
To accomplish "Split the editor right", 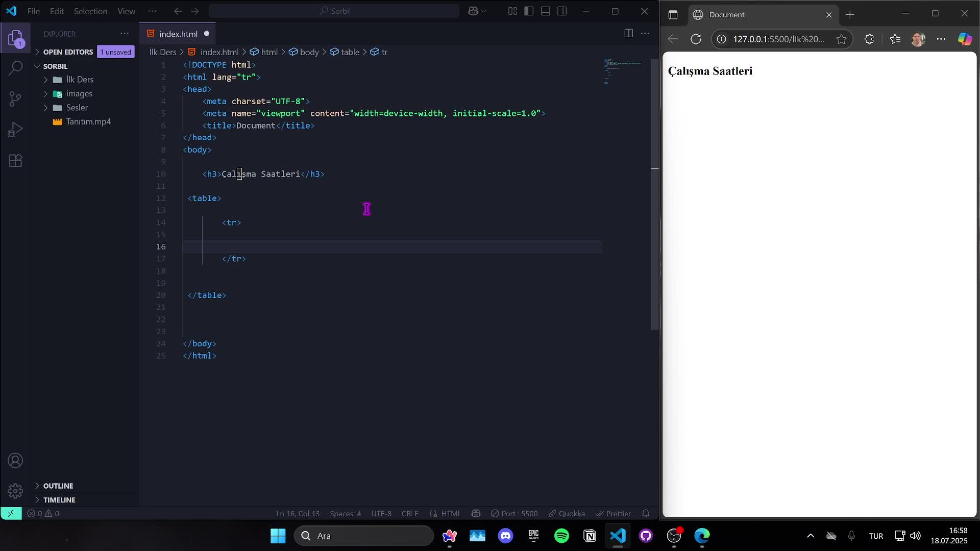I will pyautogui.click(x=628, y=33).
